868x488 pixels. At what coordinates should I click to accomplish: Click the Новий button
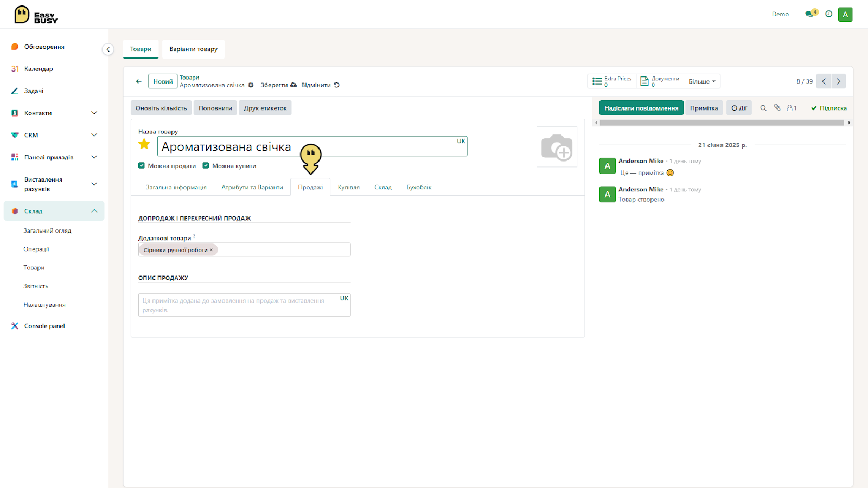tap(163, 81)
